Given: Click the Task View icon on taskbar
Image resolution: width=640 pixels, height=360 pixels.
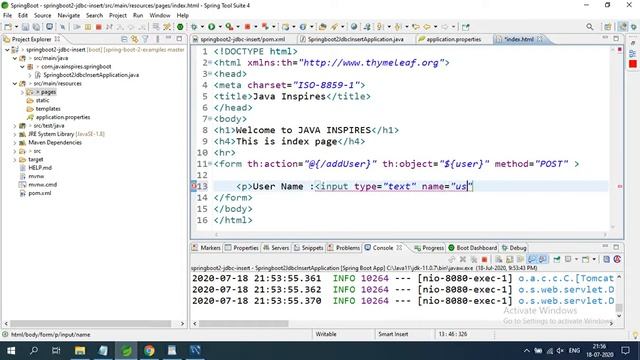Looking at the screenshot, I should (x=56, y=350).
